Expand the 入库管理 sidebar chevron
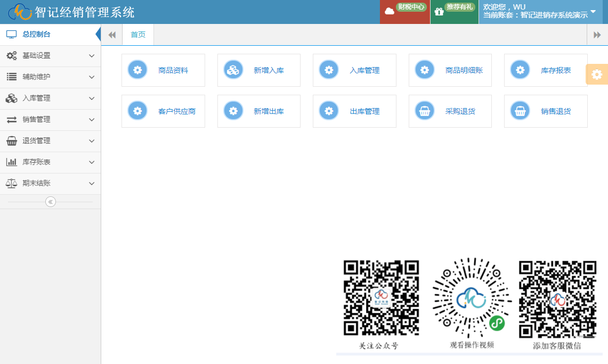 pyautogui.click(x=92, y=98)
